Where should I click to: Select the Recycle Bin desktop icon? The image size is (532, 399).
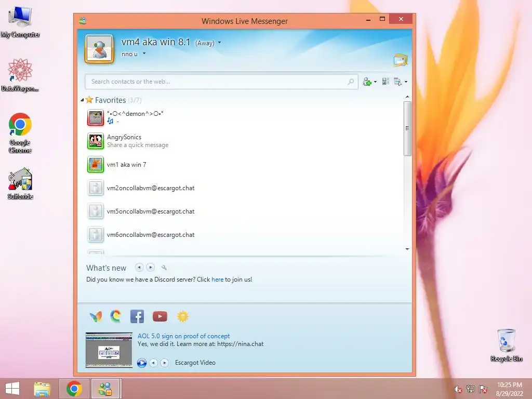506,345
